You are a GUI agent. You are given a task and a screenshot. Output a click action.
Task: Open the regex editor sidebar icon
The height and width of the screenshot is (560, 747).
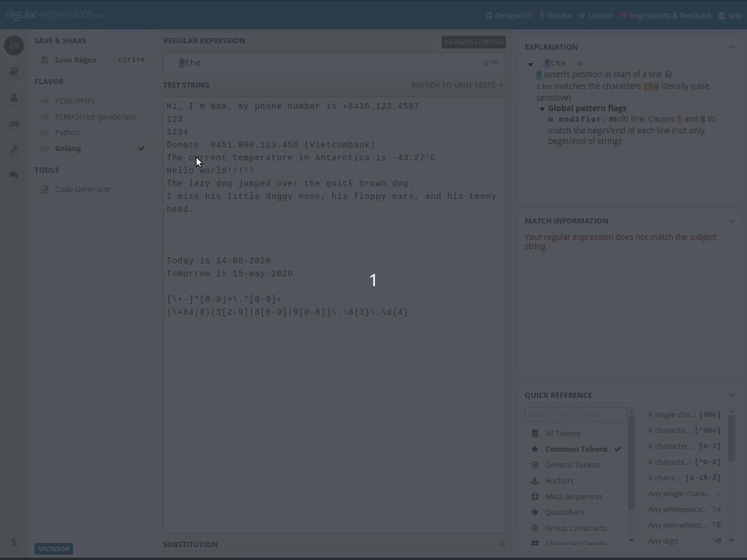tap(14, 46)
